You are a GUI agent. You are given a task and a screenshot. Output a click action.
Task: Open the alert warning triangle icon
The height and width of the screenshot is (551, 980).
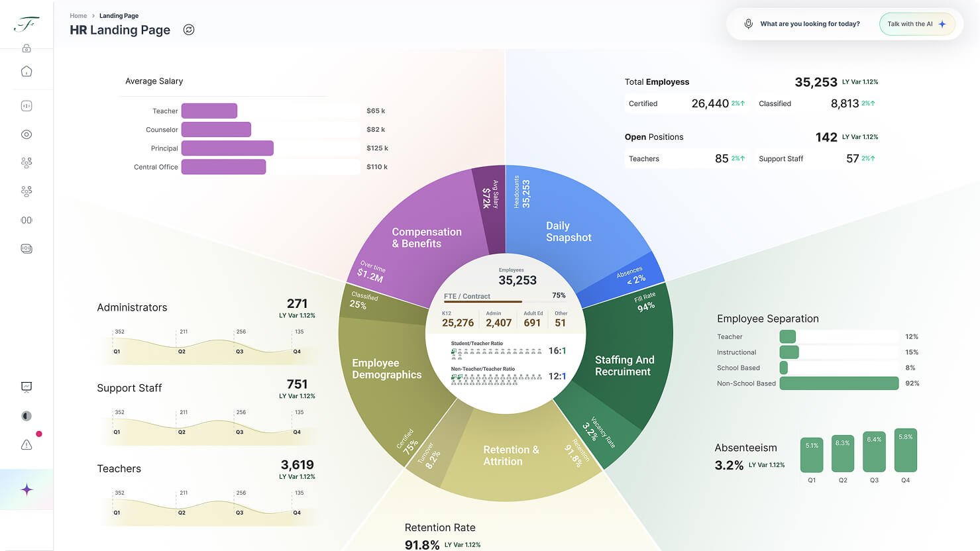(x=27, y=445)
